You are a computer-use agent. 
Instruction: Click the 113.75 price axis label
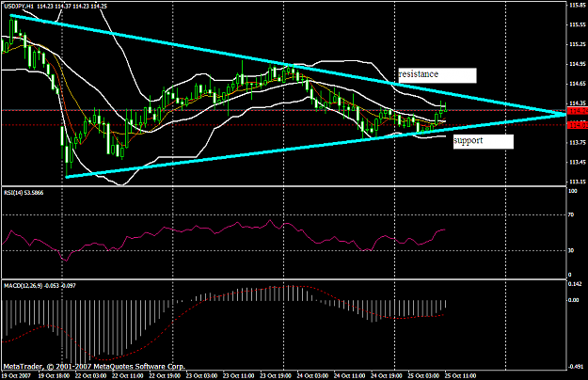578,142
